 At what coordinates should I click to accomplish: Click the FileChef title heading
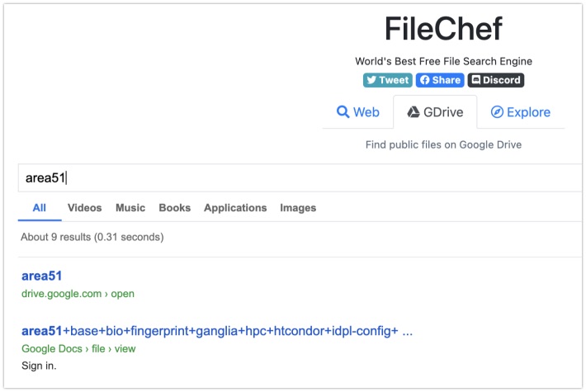(x=443, y=29)
